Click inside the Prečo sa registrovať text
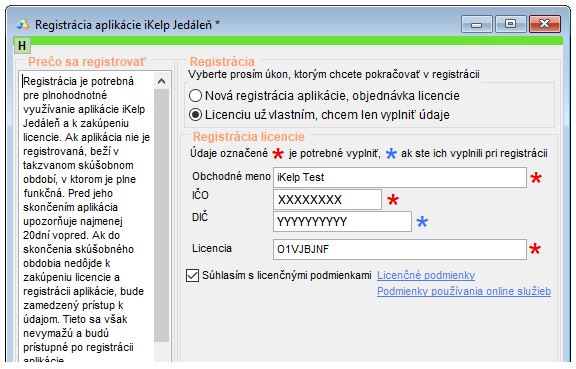 86,216
